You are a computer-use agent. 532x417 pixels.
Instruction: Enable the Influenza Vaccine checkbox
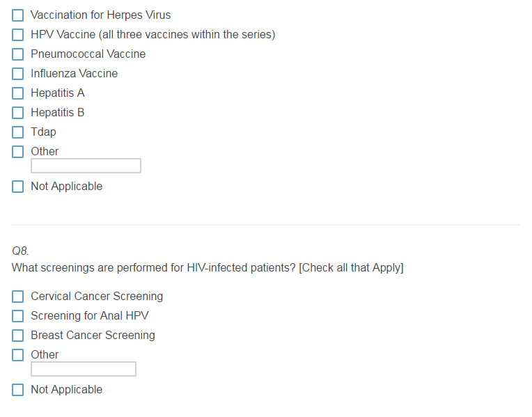tap(18, 74)
